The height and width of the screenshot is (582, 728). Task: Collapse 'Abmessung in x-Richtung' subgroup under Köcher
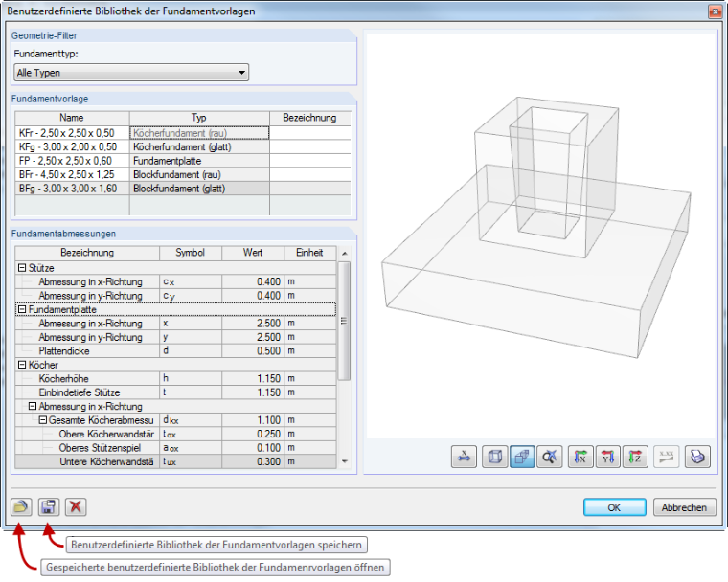[32, 406]
